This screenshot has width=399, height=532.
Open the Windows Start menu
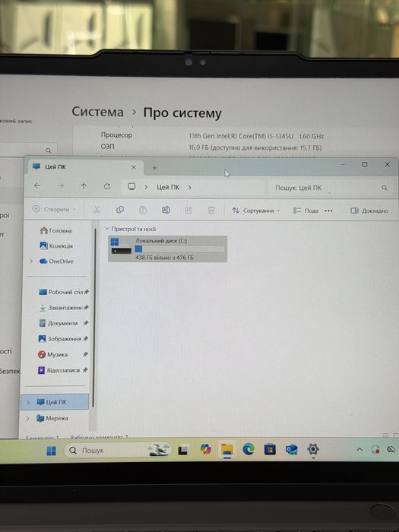pos(51,451)
